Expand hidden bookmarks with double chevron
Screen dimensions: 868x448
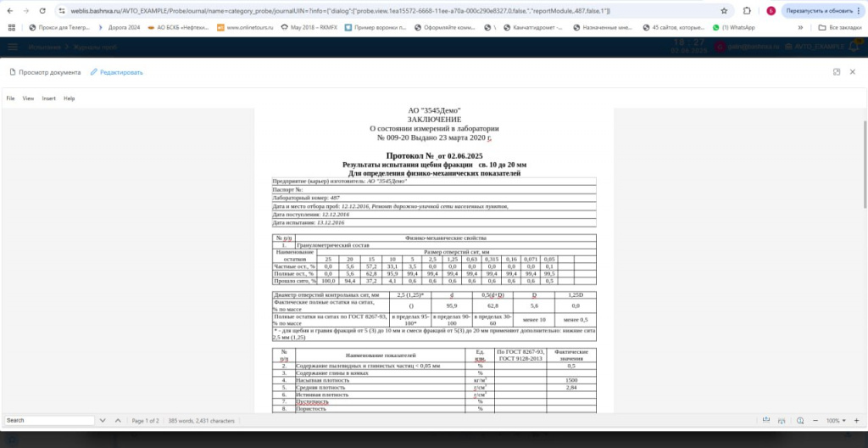[x=800, y=27]
